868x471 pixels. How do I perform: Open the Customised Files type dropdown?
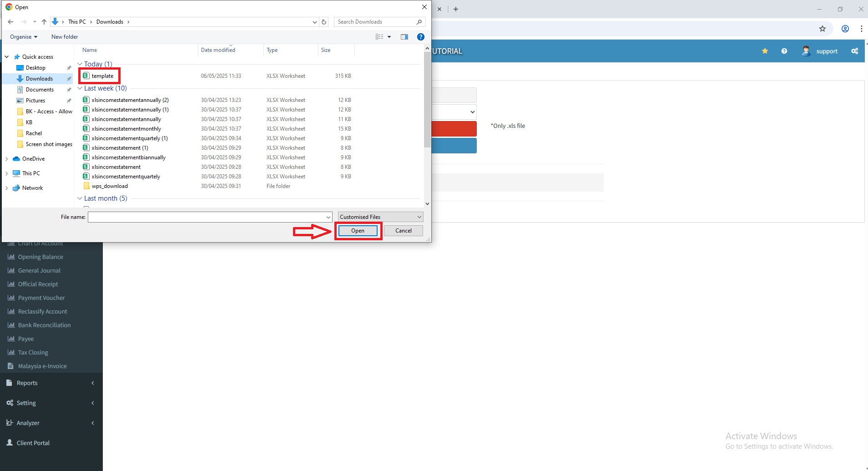pyautogui.click(x=380, y=217)
